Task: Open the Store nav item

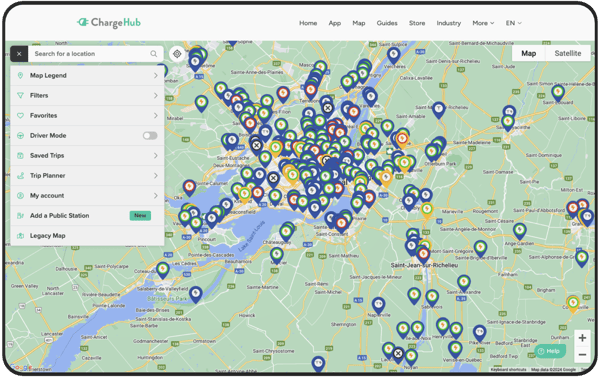Action: [417, 23]
